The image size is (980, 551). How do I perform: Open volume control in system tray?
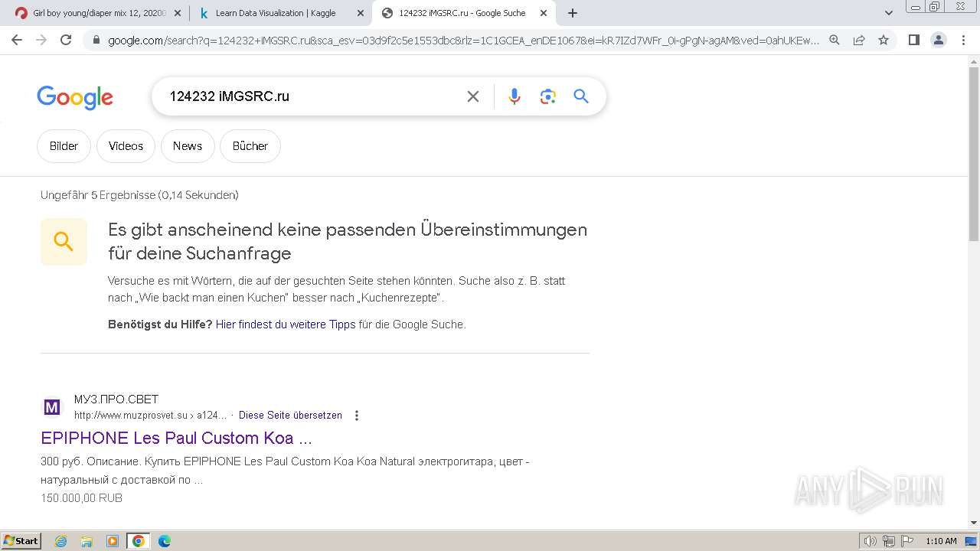click(x=871, y=541)
